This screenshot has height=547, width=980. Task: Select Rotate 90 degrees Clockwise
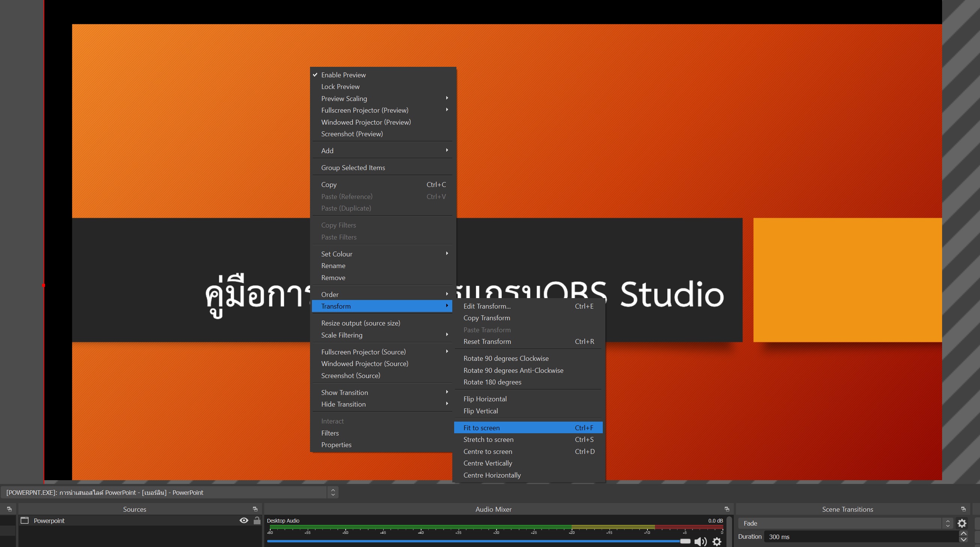528,359
